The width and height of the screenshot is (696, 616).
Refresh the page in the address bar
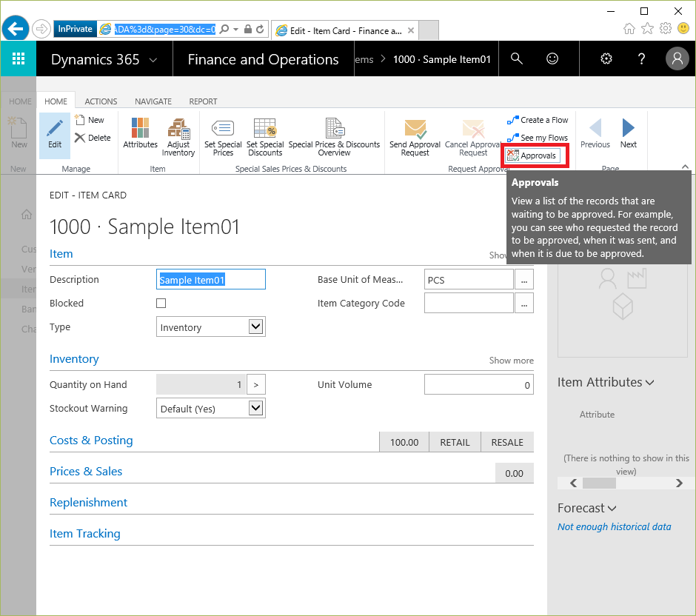(260, 30)
